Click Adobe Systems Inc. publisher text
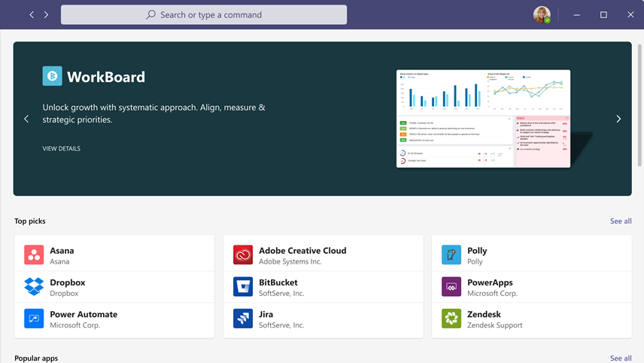The height and width of the screenshot is (363, 644). [290, 261]
